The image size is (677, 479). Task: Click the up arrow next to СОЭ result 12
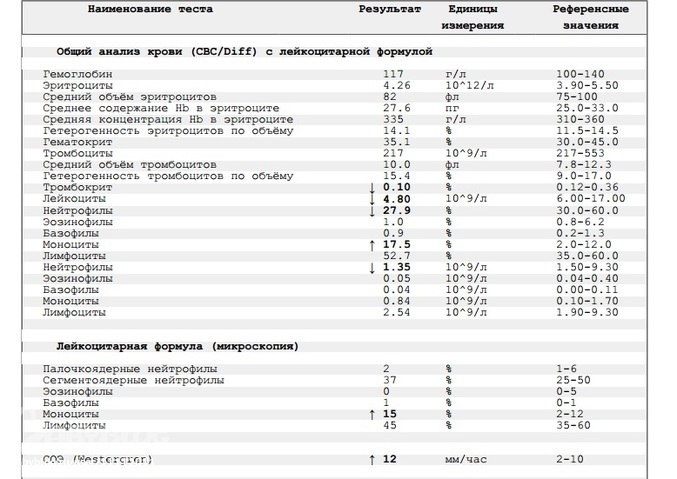pos(372,459)
